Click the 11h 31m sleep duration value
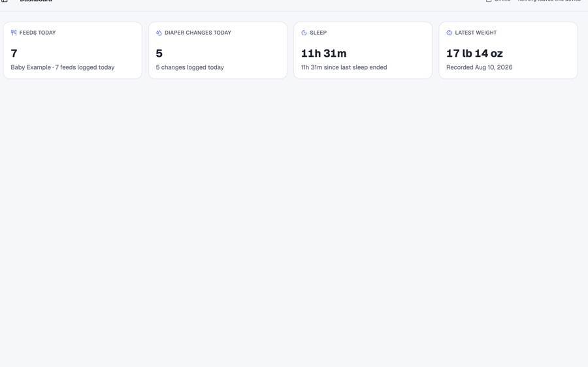 [x=323, y=54]
